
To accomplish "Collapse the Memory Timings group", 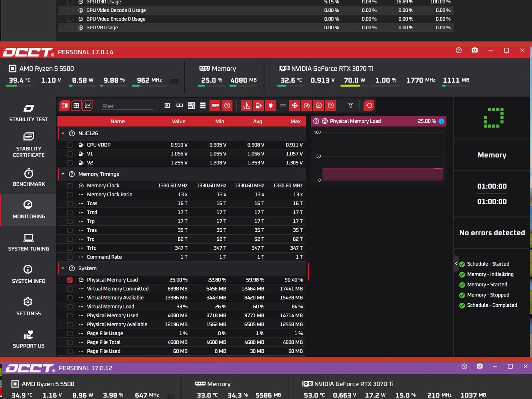I will (63, 174).
